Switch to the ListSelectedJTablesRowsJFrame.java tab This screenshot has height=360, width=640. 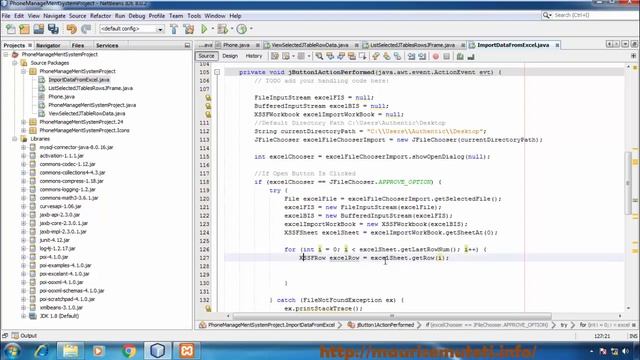pos(412,45)
